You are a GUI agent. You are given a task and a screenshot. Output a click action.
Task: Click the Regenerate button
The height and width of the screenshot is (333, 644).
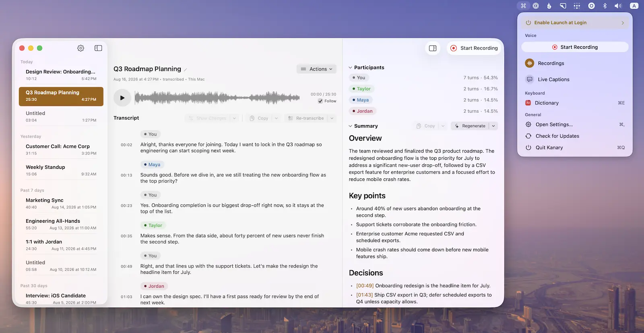pos(470,126)
